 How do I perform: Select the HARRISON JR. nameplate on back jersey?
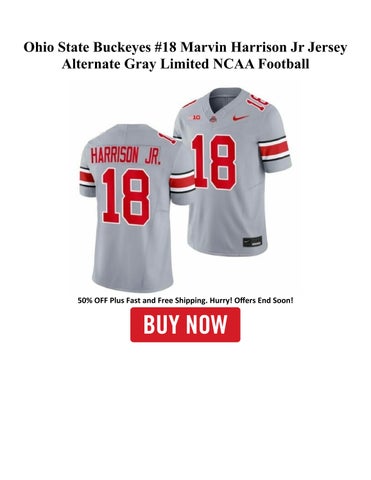tap(126, 156)
